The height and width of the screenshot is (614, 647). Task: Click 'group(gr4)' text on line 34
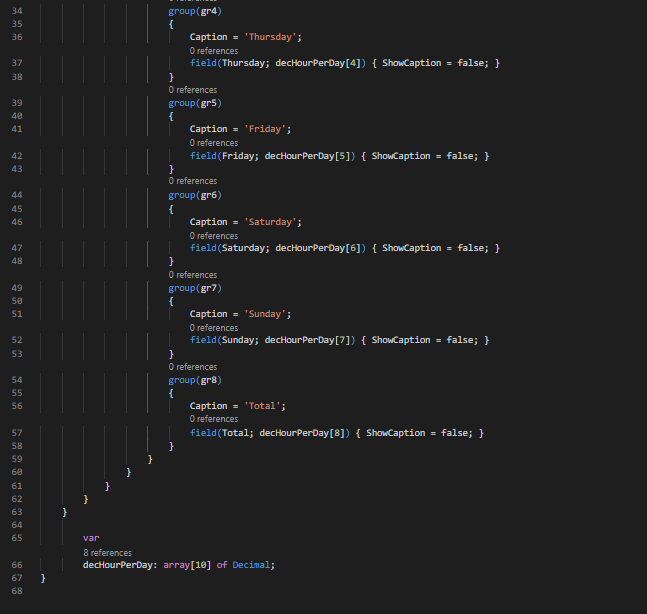pyautogui.click(x=195, y=11)
